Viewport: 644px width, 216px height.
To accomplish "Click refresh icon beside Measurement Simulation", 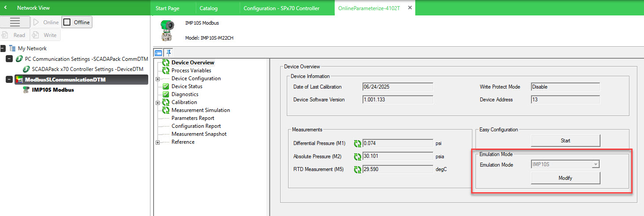I will tap(166, 110).
